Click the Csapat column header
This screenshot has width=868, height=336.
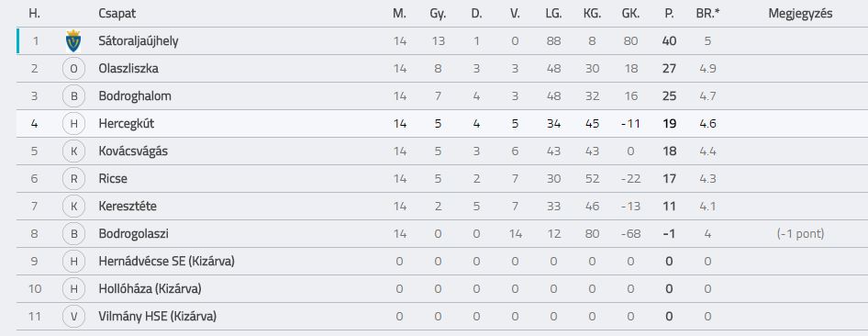[117, 14]
